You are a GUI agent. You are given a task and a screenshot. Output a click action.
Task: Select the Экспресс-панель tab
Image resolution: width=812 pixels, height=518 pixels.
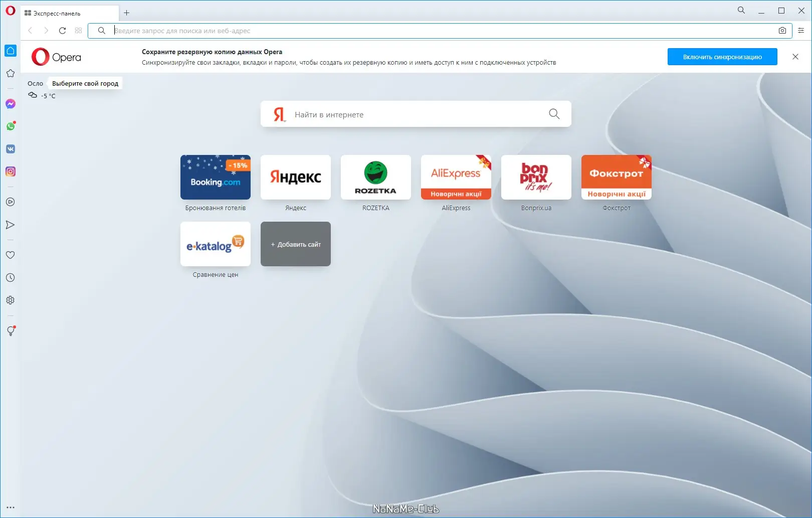point(70,13)
